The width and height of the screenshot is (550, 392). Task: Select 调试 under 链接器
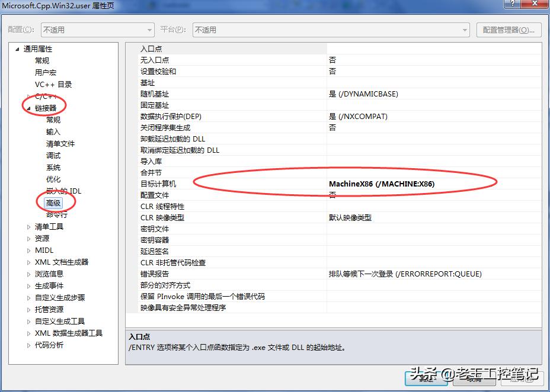[x=52, y=155]
